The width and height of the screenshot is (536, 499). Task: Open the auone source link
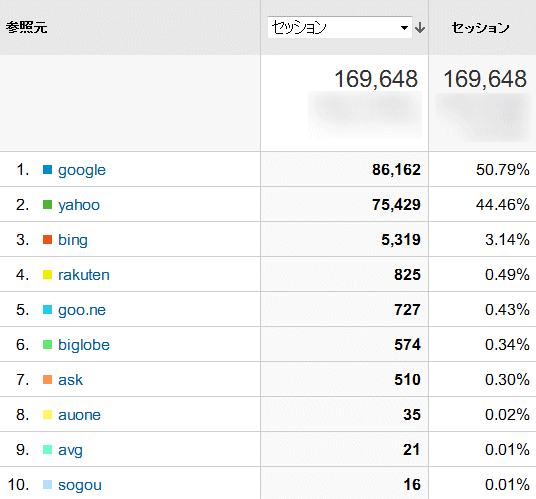pos(79,415)
